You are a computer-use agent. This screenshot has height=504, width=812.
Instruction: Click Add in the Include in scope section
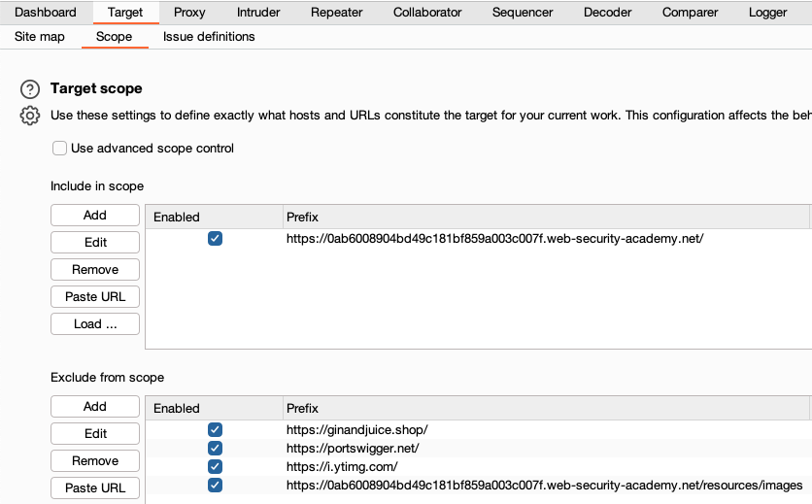[95, 216]
